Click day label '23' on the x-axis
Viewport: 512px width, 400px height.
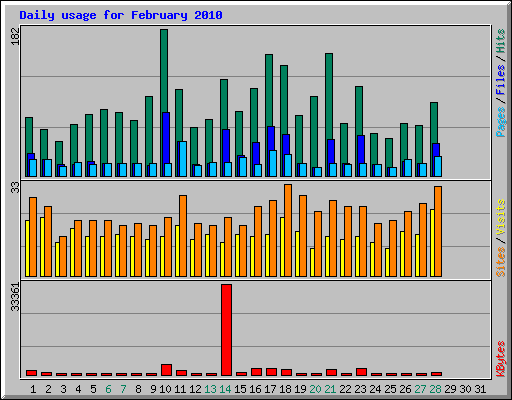(x=360, y=389)
